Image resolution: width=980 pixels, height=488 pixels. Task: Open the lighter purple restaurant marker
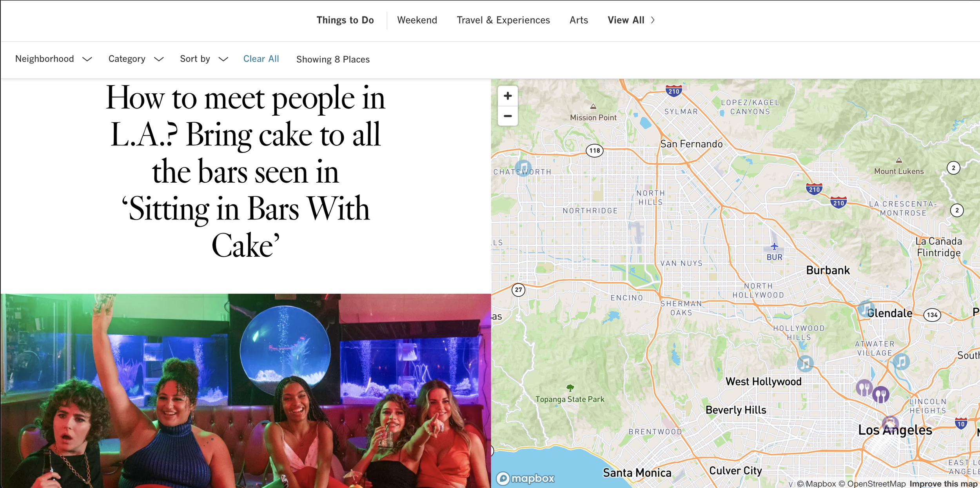(864, 388)
